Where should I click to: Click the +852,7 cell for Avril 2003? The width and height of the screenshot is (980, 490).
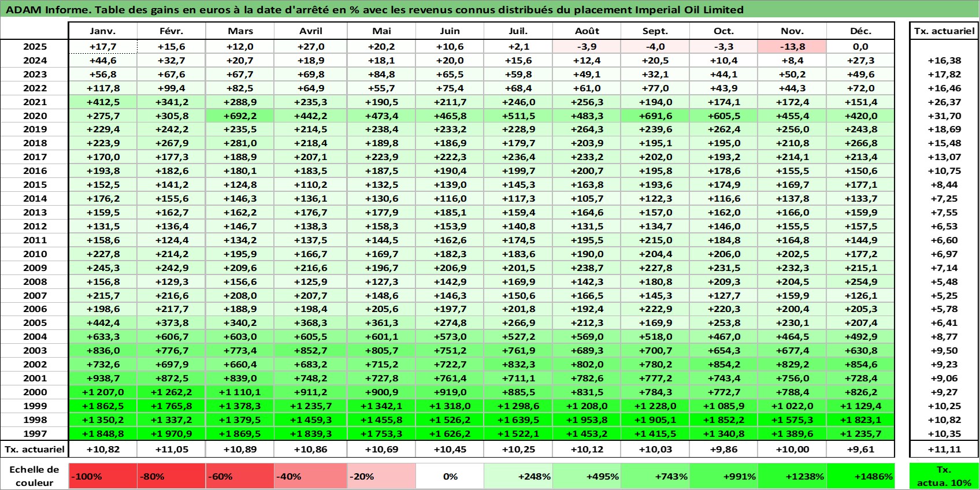(x=311, y=350)
